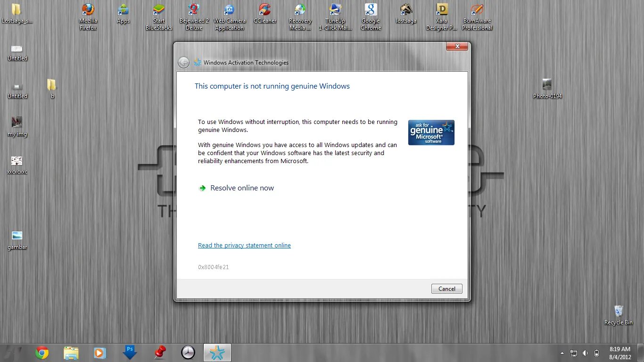Read the privacy statement online link
This screenshot has width=644, height=362.
[x=244, y=246]
